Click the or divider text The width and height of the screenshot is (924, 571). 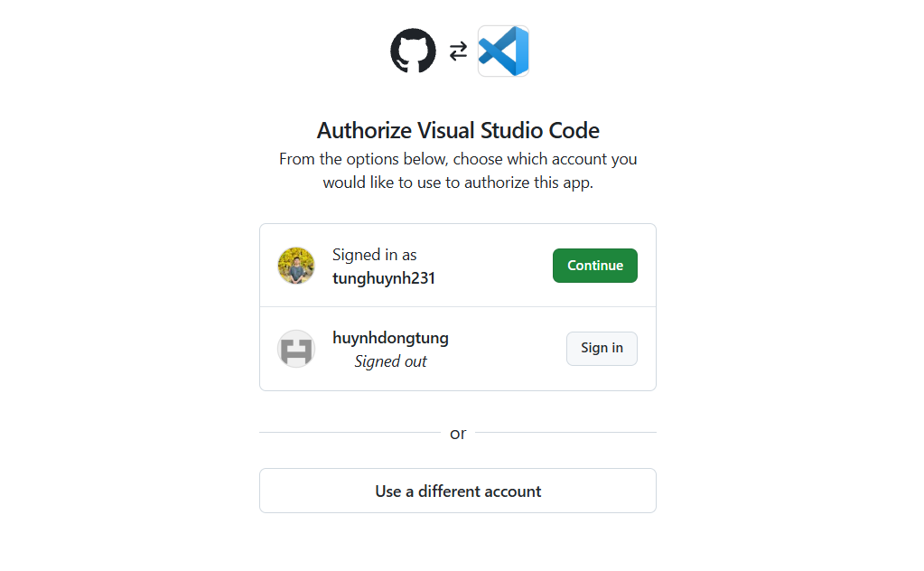tap(457, 434)
